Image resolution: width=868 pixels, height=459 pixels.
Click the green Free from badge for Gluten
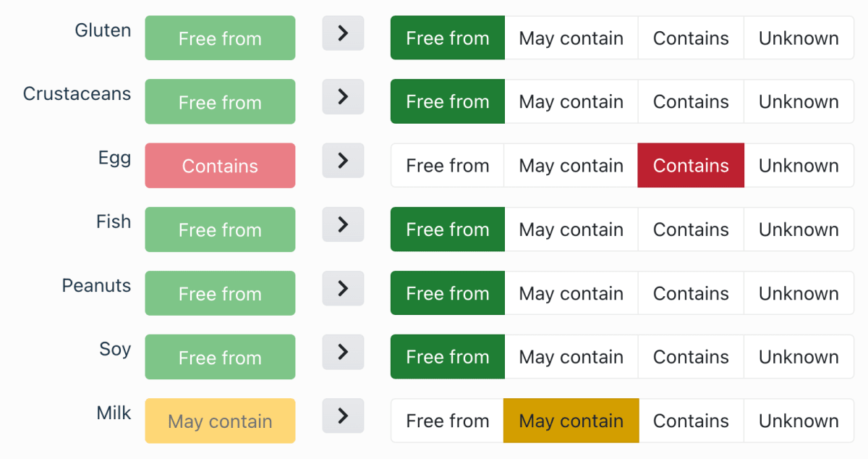[x=220, y=38]
